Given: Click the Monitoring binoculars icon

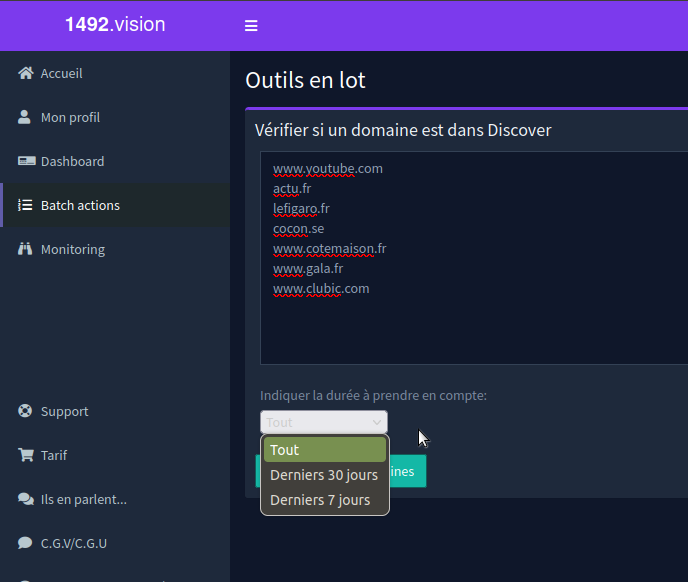Looking at the screenshot, I should click(25, 249).
